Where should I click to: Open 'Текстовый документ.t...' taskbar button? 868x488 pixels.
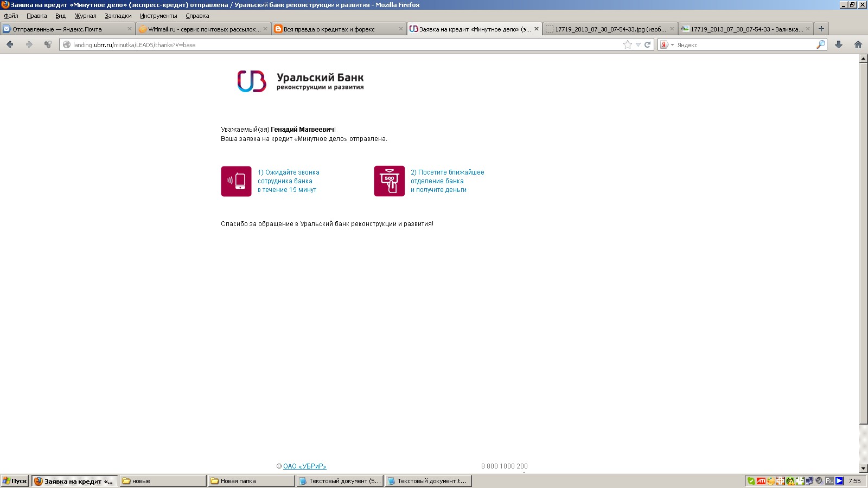tap(428, 481)
